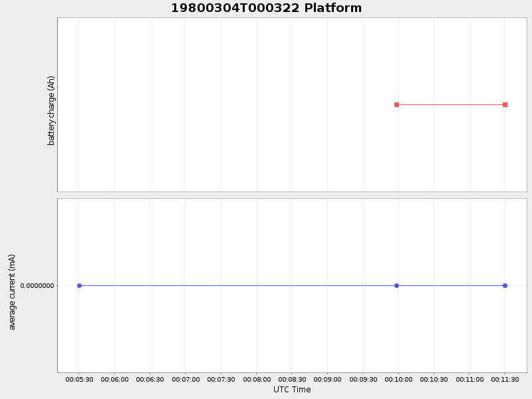Click the UTC Time axis label
Image resolution: width=532 pixels, height=399 pixels.
coord(292,390)
